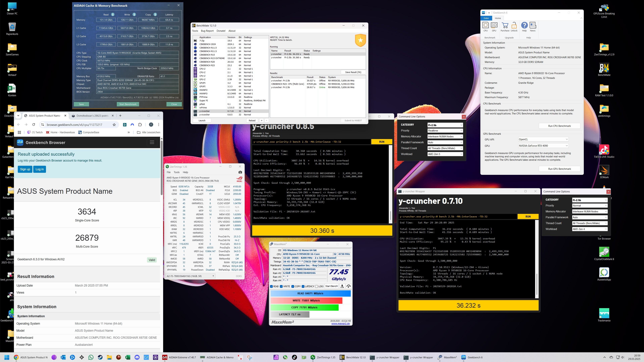
Task: Open the Tools menu in BenchMate
Action: pyautogui.click(x=195, y=31)
